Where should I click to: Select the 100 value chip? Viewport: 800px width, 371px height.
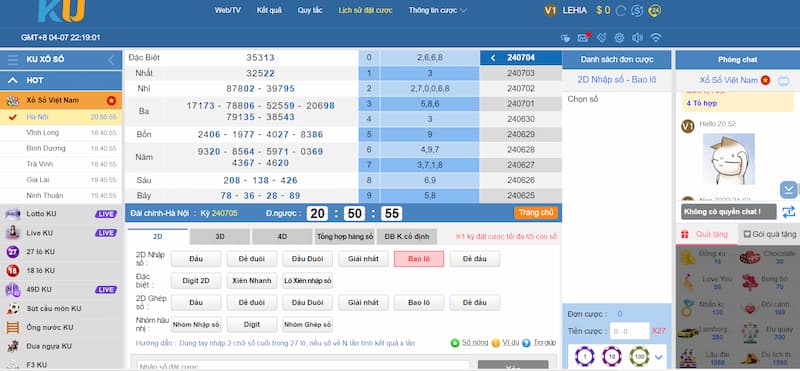[x=639, y=356]
